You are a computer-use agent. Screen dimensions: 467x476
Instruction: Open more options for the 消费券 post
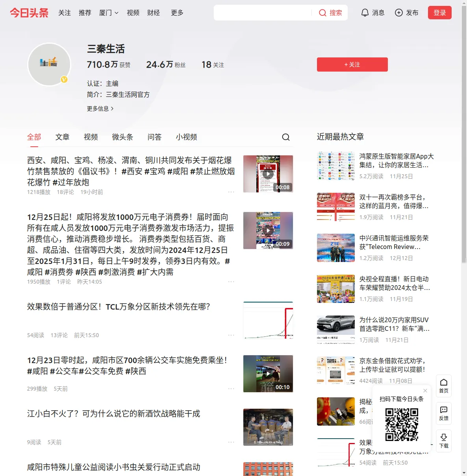tap(231, 282)
